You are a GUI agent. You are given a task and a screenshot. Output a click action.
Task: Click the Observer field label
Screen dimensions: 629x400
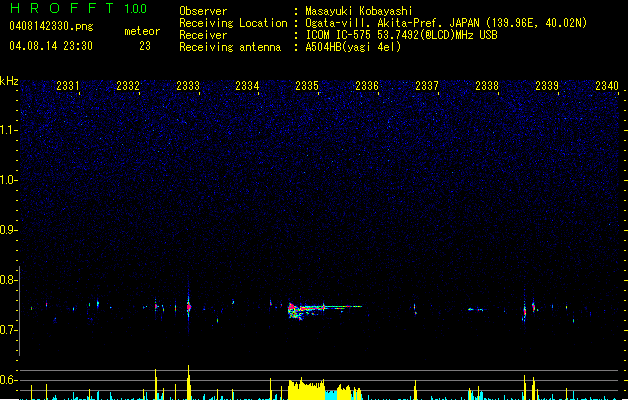[x=203, y=11]
